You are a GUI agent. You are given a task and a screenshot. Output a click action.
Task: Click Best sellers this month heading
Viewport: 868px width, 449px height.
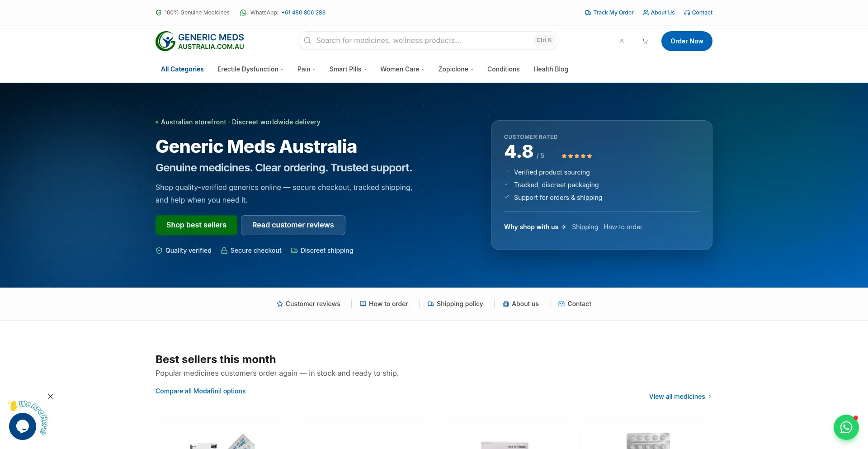click(x=216, y=359)
